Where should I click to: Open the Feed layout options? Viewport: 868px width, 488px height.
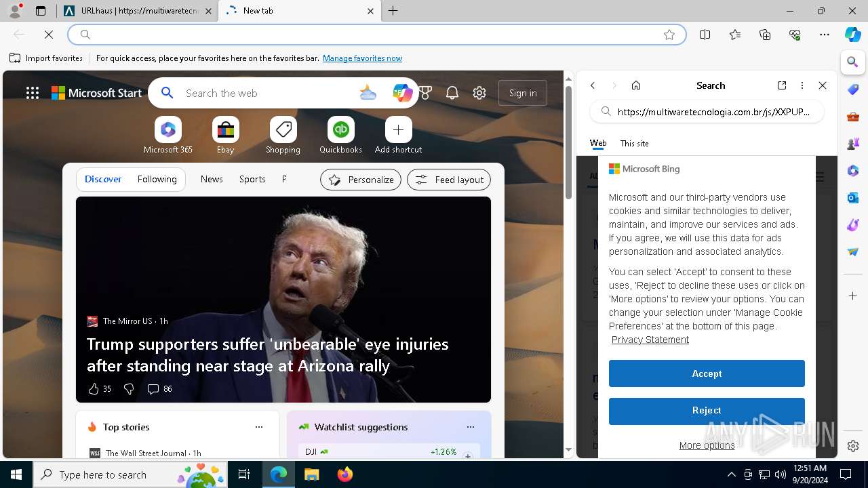[449, 180]
